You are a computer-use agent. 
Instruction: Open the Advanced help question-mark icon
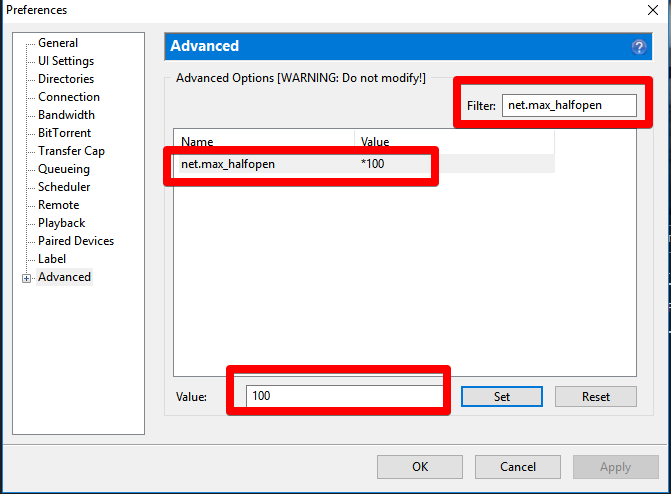click(639, 47)
